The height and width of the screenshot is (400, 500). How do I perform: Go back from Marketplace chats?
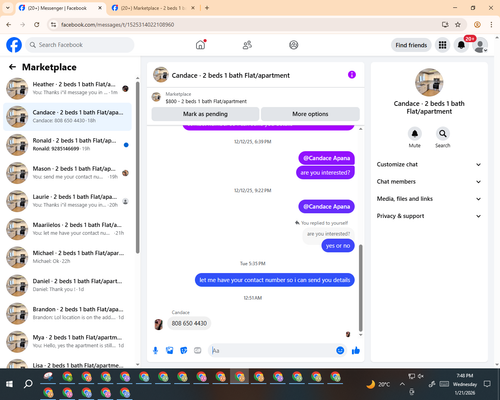point(12,67)
